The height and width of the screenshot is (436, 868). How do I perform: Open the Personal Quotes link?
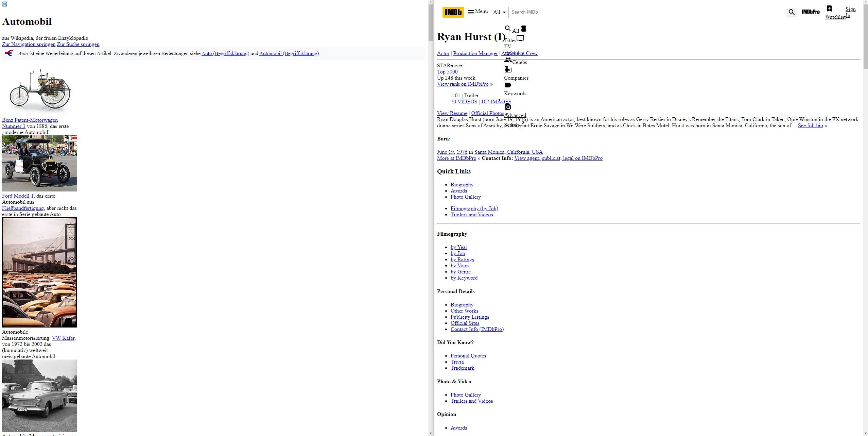click(x=468, y=356)
